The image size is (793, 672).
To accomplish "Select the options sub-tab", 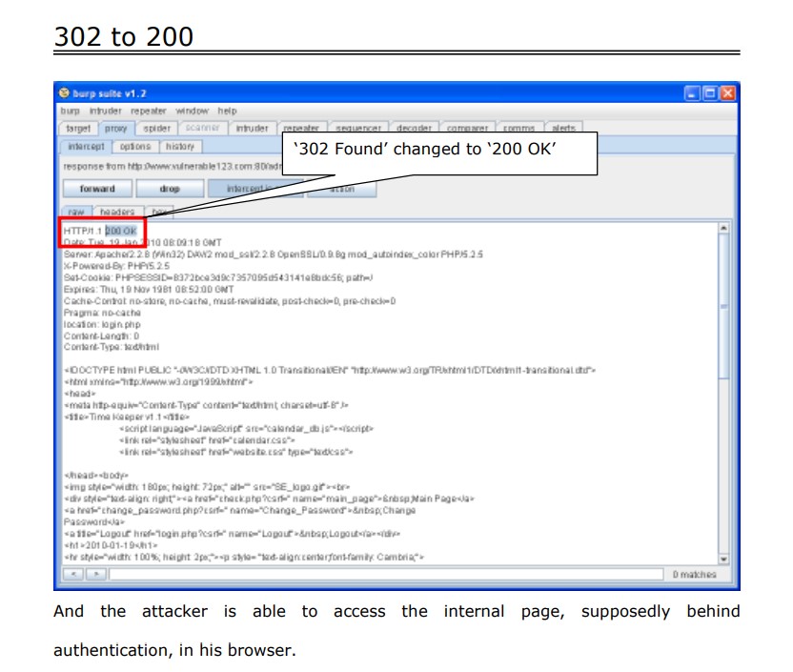I will tap(135, 146).
